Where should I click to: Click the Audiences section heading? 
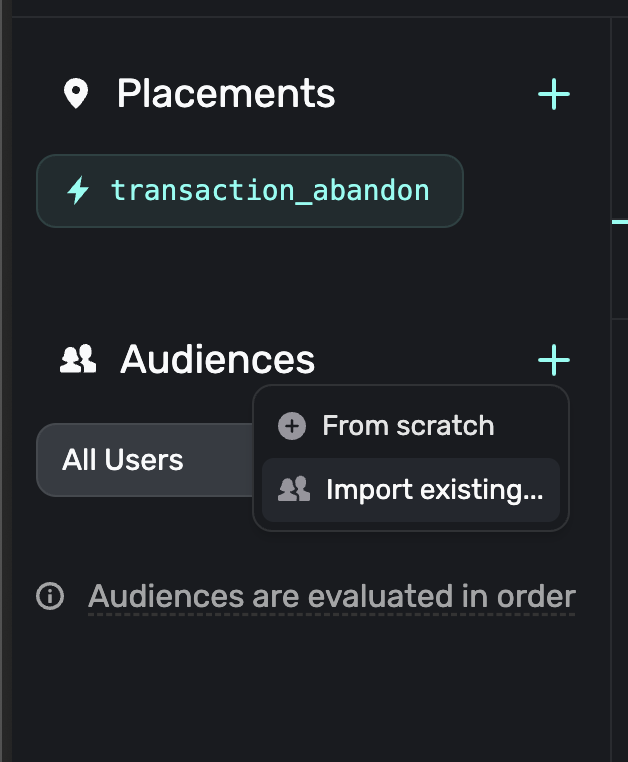[x=217, y=359]
